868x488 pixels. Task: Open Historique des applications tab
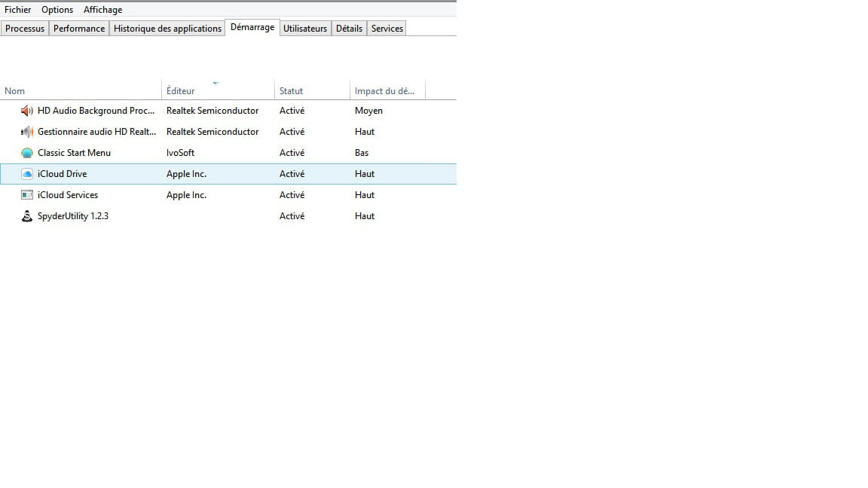[167, 28]
